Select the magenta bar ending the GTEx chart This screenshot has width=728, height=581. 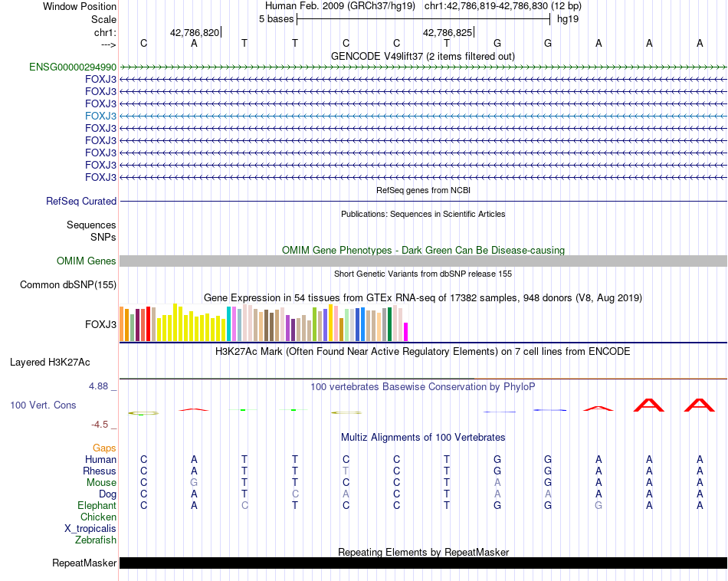point(406,332)
